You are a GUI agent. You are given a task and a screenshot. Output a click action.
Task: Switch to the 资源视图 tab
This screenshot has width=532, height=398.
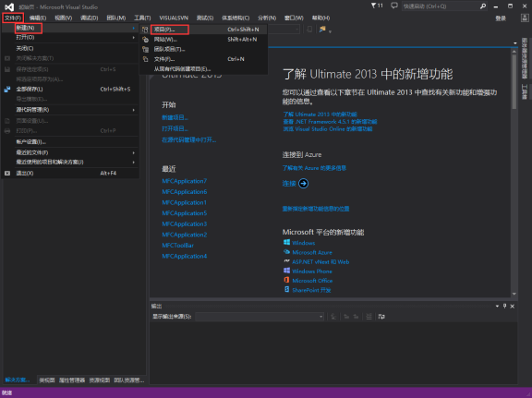100,380
